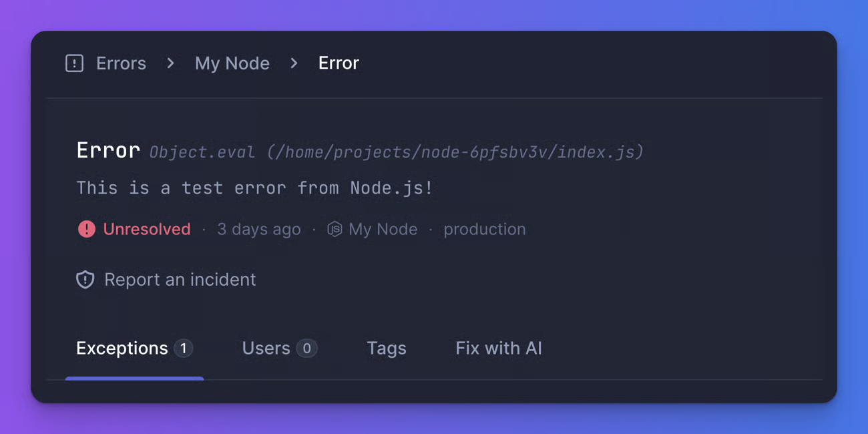This screenshot has width=868, height=434.
Task: Click the shield icon beside Report an incident
Action: click(x=85, y=279)
